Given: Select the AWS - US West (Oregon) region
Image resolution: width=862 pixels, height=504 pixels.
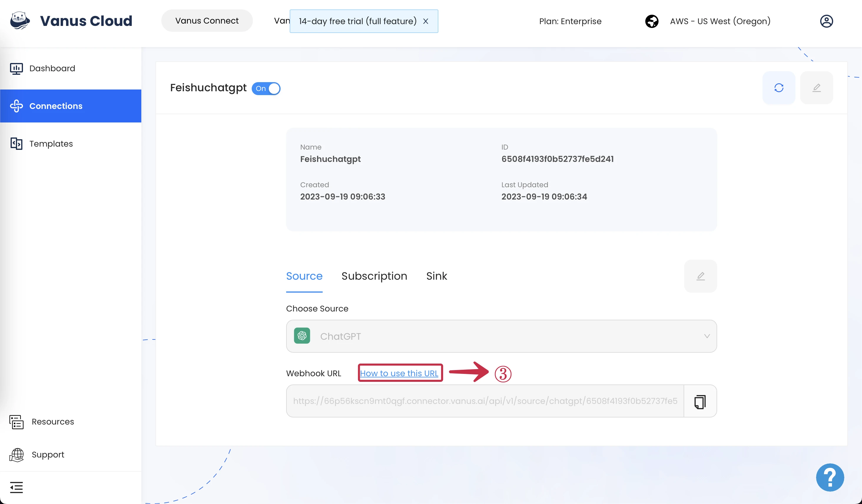Looking at the screenshot, I should click(x=720, y=21).
